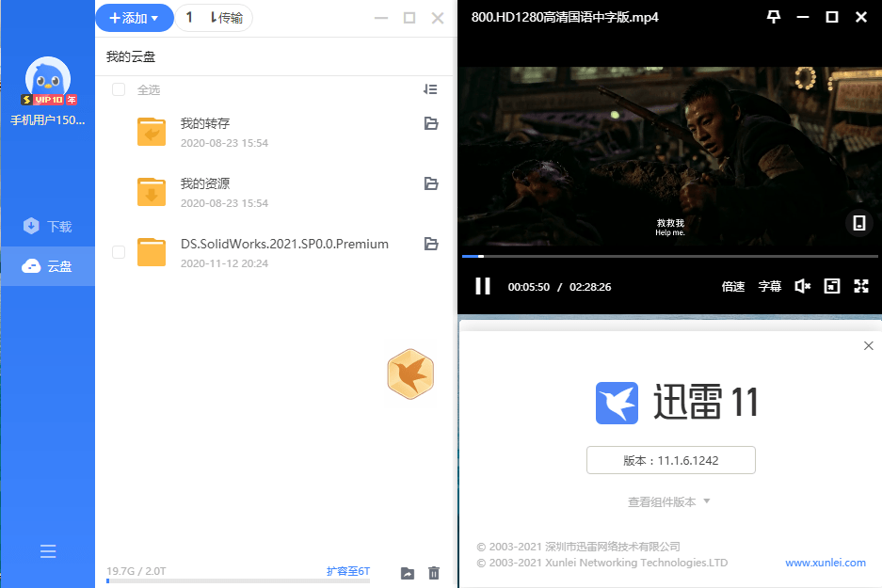Check the DS.SolidWorks.2021 folder checkbox
The height and width of the screenshot is (588, 882).
(119, 252)
